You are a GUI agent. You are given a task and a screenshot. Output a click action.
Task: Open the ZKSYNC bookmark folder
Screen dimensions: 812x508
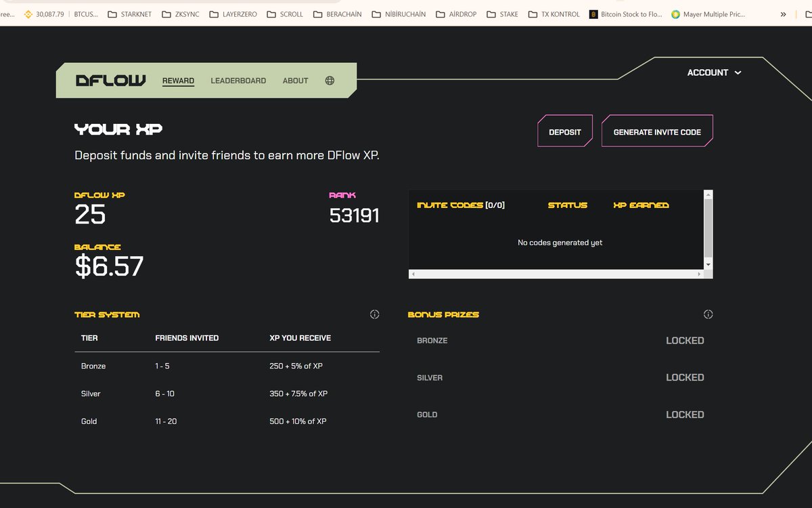180,14
